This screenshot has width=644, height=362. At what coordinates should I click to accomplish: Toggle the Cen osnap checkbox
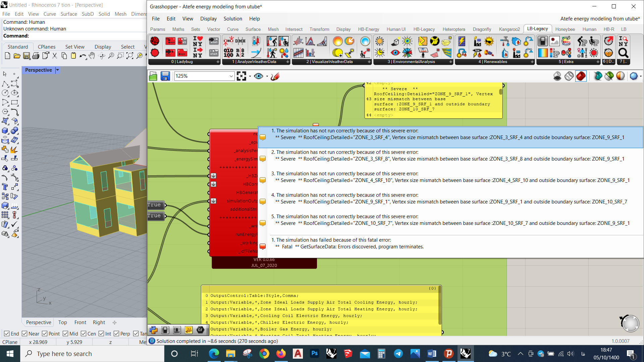pyautogui.click(x=84, y=334)
